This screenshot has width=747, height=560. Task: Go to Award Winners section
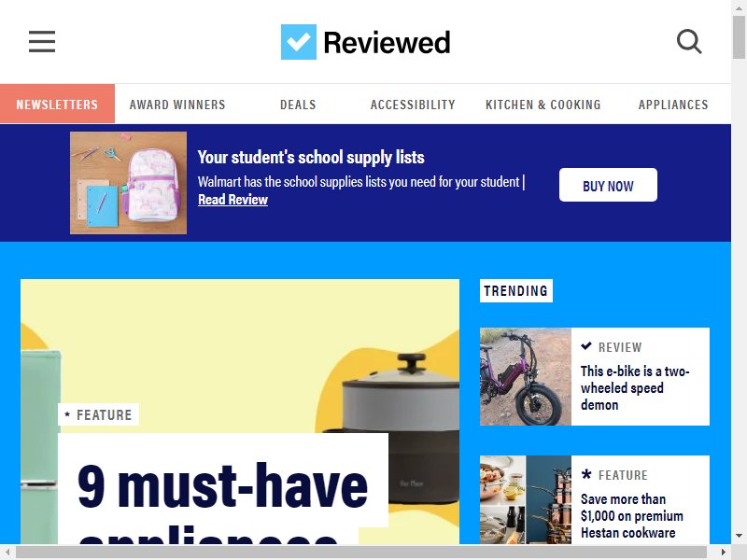click(x=177, y=105)
